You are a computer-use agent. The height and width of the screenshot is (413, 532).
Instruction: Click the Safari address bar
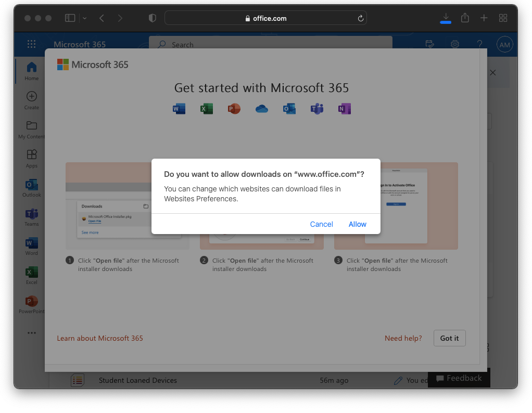tap(265, 18)
